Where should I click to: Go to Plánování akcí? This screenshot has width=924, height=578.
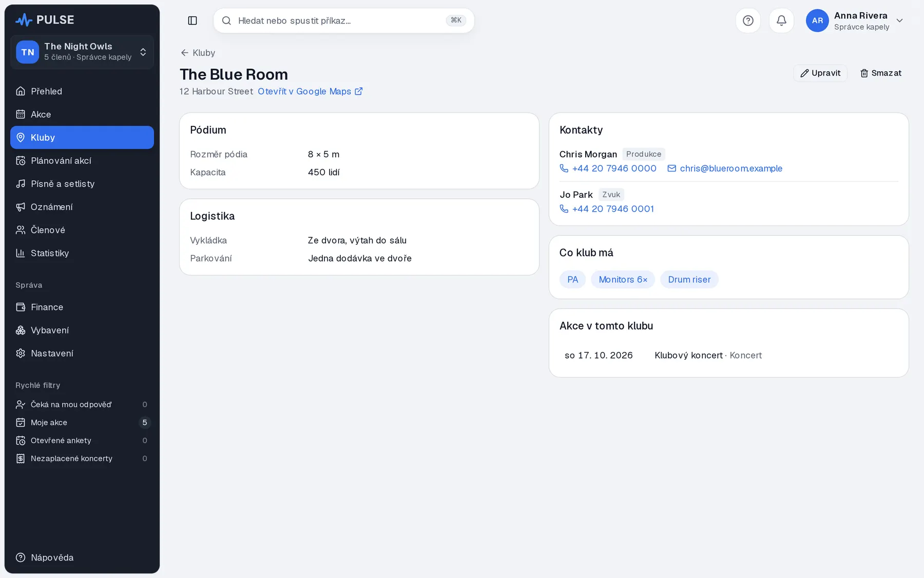tap(82, 161)
